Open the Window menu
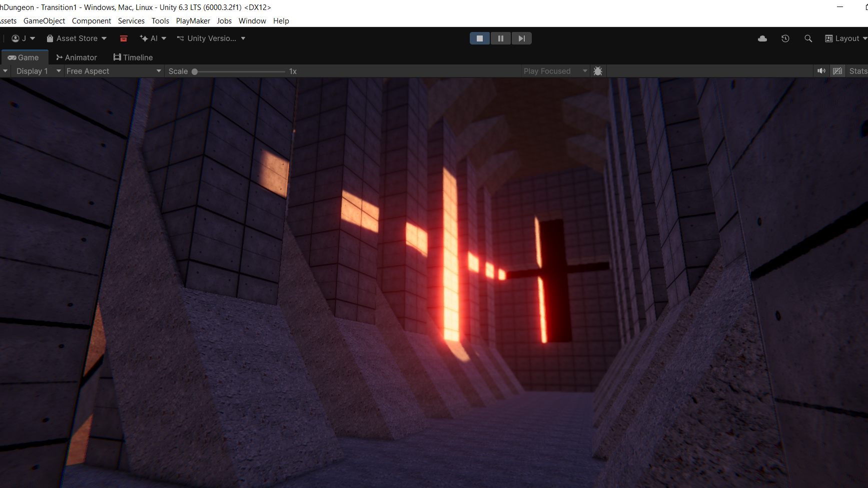Viewport: 868px width, 488px height. (252, 21)
